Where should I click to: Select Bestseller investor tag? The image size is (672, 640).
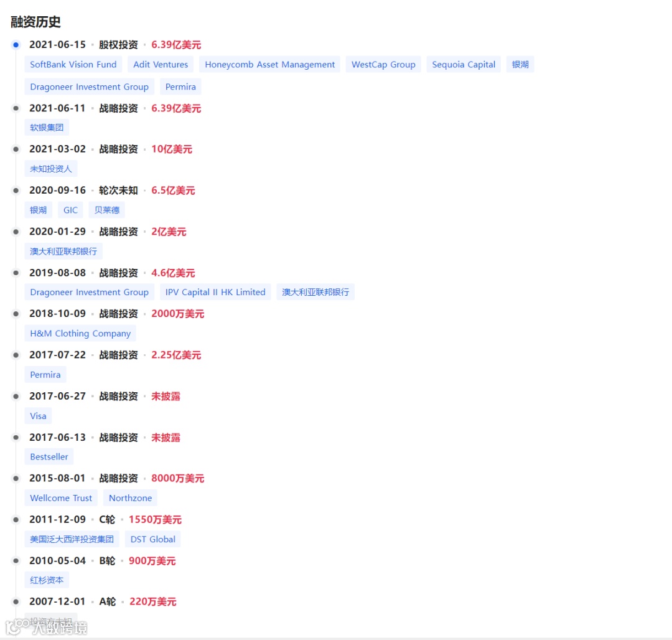[49, 456]
